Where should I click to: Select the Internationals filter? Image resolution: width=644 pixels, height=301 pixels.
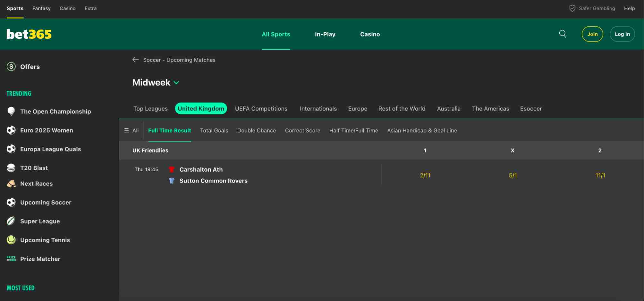(x=318, y=109)
